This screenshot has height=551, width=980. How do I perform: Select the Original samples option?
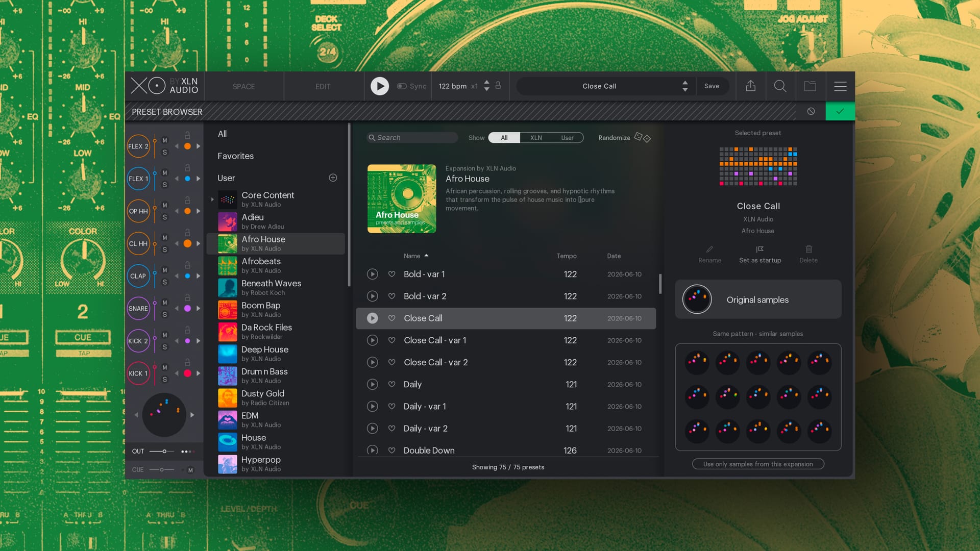[x=758, y=299]
